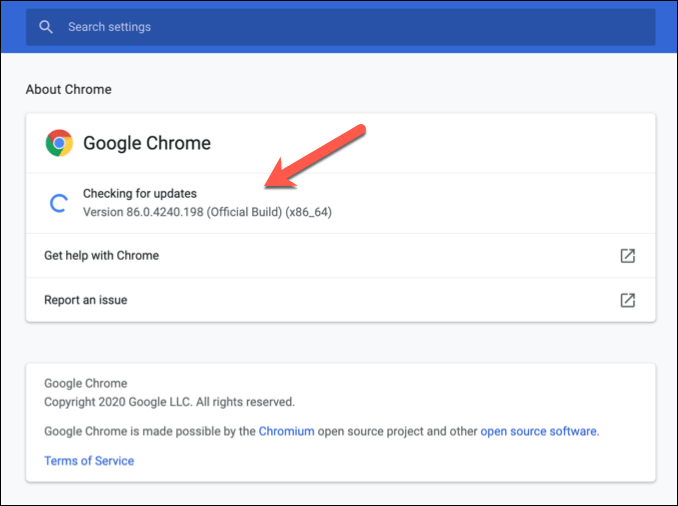Viewport: 678px width, 506px height.
Task: Open external link icon for Report an issue
Action: 627,300
